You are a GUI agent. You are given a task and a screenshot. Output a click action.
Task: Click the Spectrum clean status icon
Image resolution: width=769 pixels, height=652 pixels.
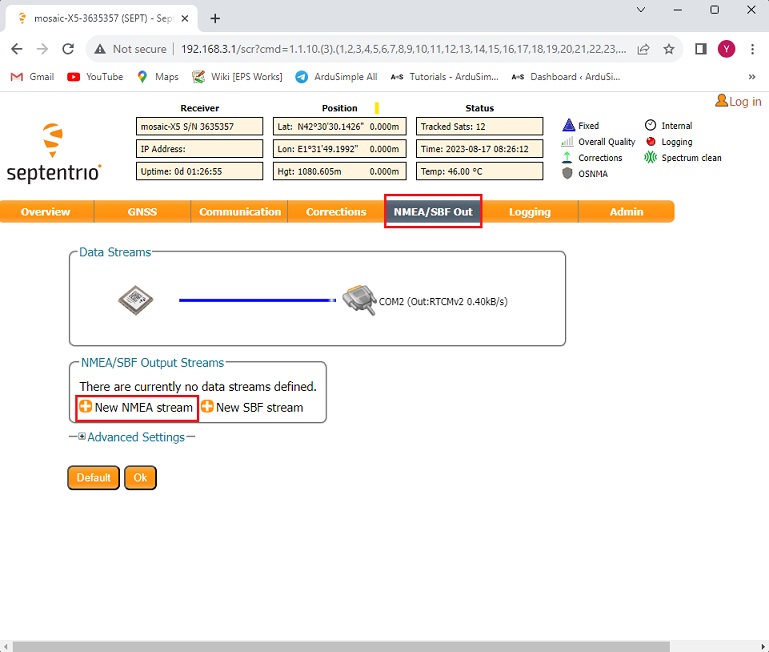[x=650, y=158]
